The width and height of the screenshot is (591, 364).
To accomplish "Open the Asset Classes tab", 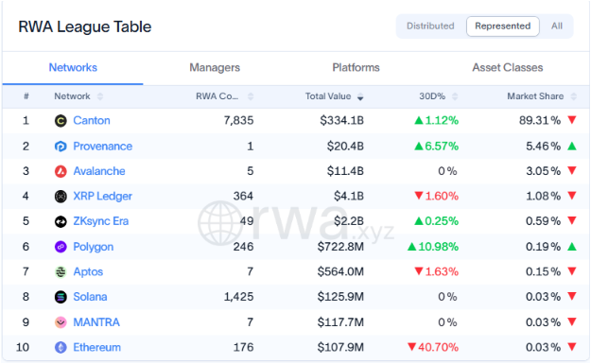I will click(x=508, y=67).
